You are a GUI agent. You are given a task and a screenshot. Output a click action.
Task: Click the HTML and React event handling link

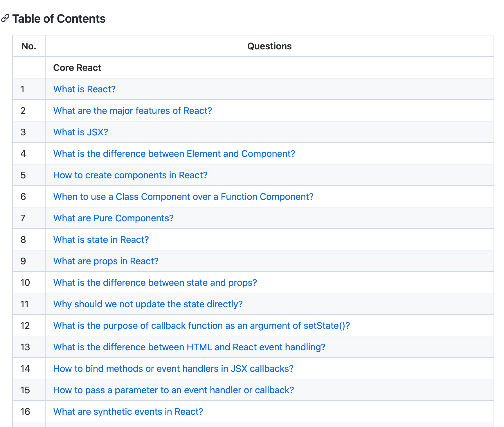pyautogui.click(x=189, y=347)
